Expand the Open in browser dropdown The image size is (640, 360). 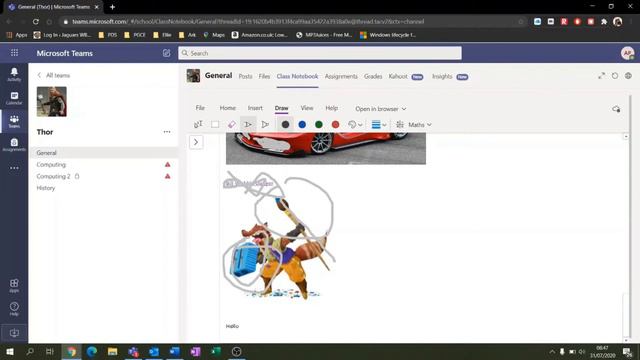pos(380,109)
